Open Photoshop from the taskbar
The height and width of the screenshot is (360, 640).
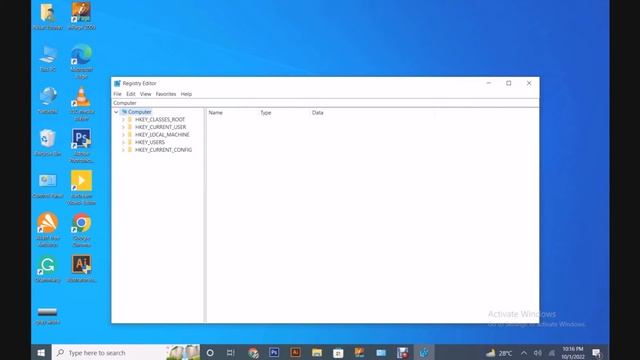[x=274, y=353]
